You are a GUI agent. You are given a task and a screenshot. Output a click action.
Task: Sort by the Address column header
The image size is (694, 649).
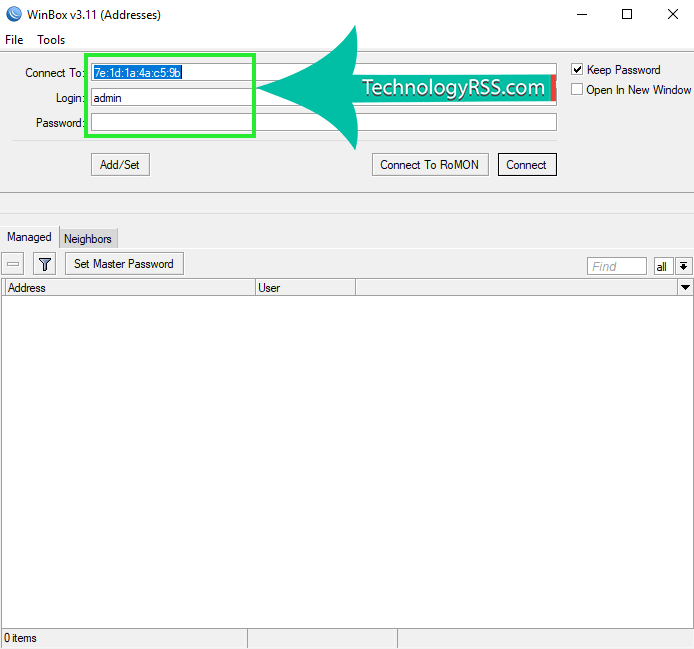tap(128, 288)
